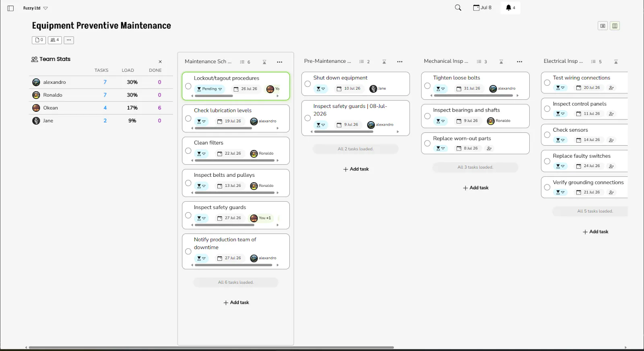
Task: Toggle the sidebar panel icon
Action: 10,8
